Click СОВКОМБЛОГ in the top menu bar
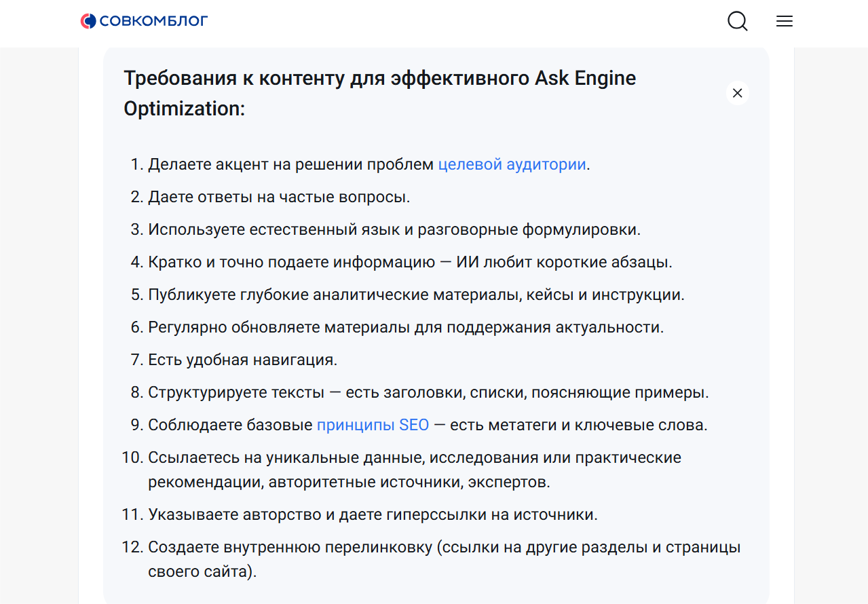Viewport: 868px width, 604px height. point(153,20)
